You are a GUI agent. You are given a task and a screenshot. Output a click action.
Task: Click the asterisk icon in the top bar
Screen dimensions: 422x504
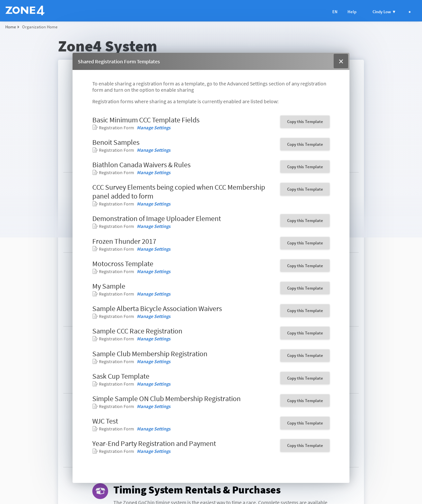409,12
